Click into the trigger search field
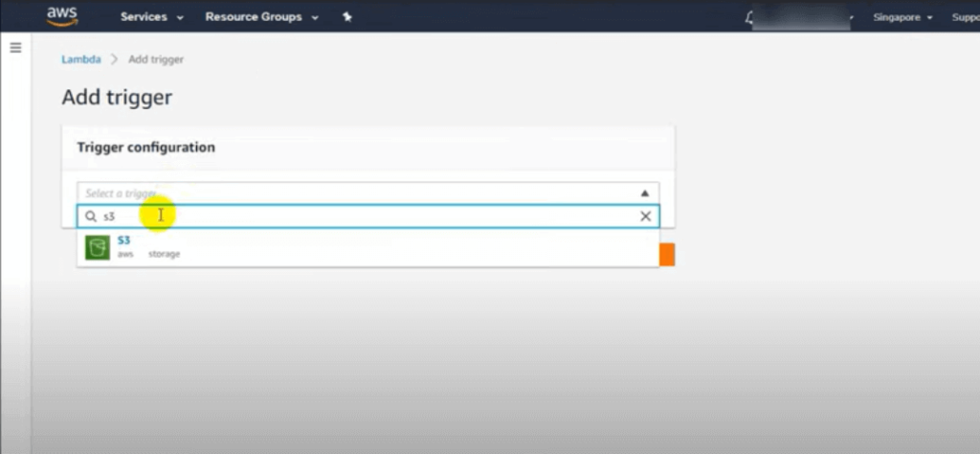The image size is (980, 454). 367,216
